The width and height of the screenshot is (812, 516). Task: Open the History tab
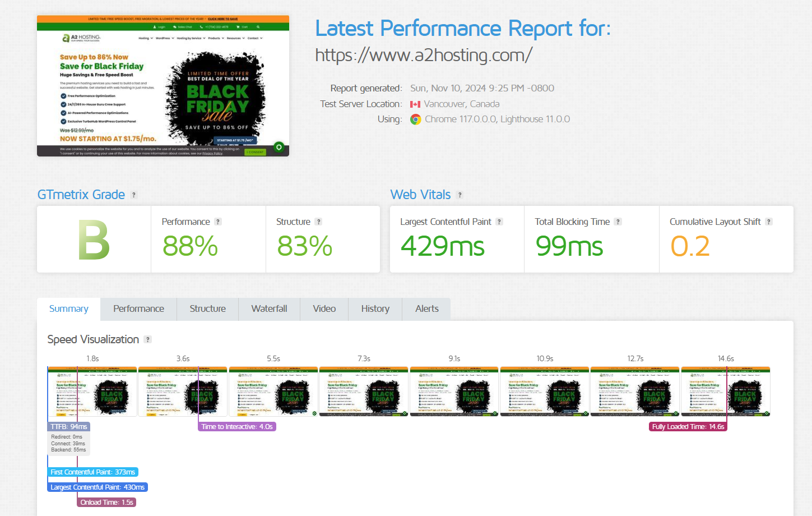(375, 309)
